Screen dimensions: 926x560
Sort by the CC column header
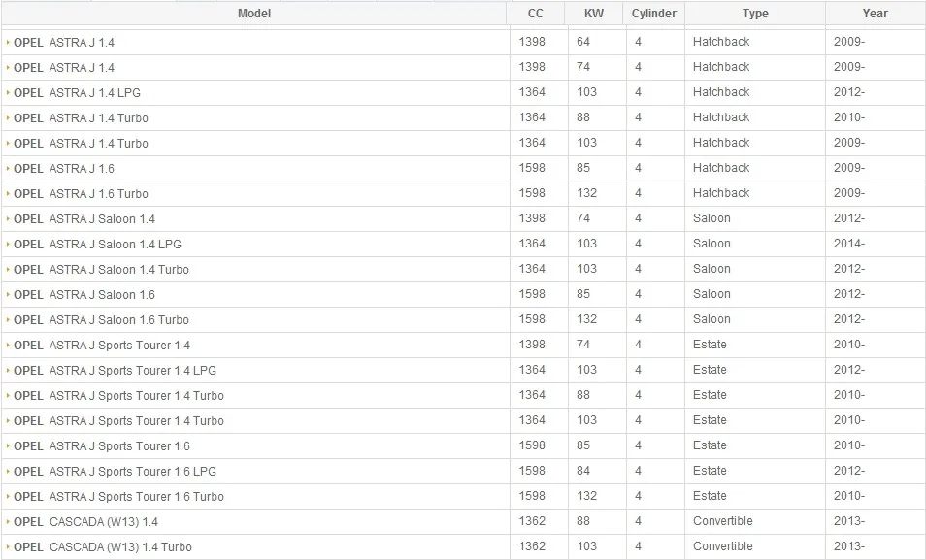point(535,13)
